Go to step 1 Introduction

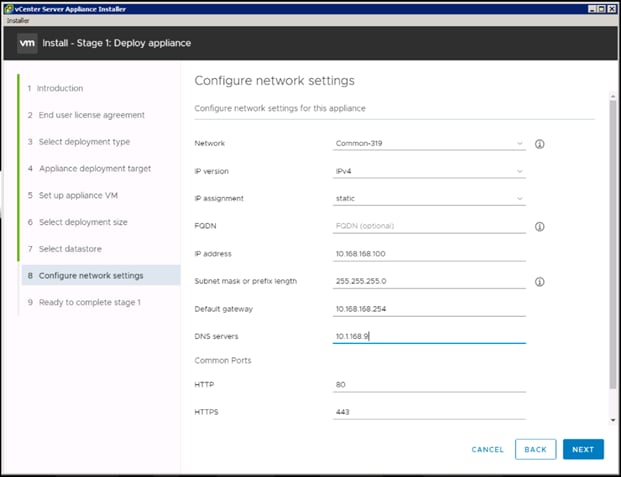55,88
